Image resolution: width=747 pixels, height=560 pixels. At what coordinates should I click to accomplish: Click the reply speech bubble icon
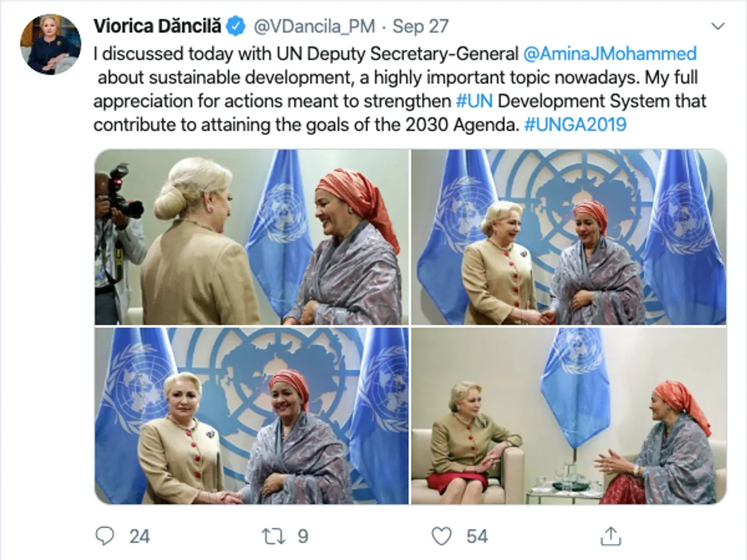pyautogui.click(x=105, y=536)
